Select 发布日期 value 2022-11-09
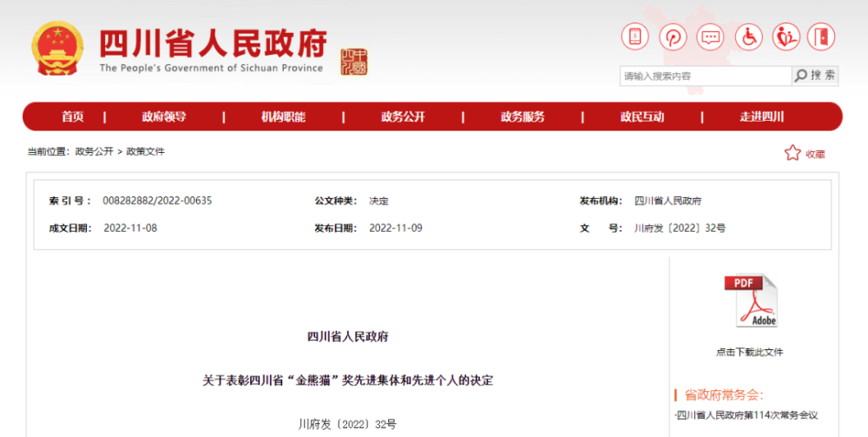868x437 pixels. click(396, 228)
